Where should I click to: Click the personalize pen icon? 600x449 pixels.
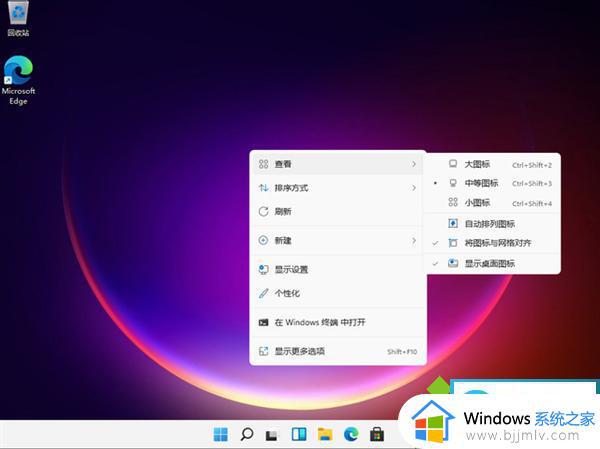tap(263, 293)
